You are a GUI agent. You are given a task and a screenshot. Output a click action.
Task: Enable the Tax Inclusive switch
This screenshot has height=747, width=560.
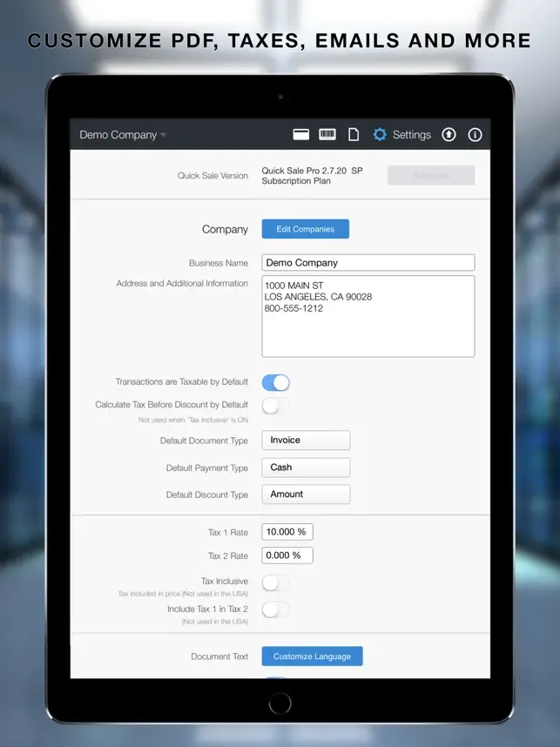(275, 582)
